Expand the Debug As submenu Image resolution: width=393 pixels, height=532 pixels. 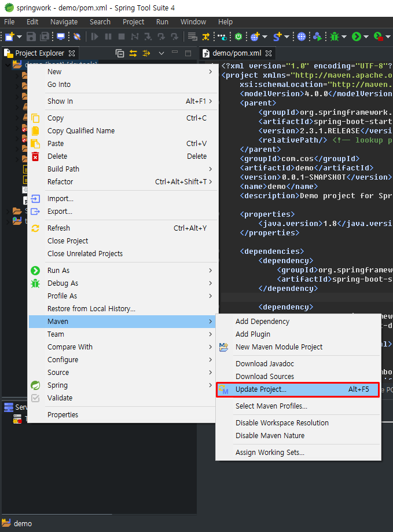pos(123,283)
